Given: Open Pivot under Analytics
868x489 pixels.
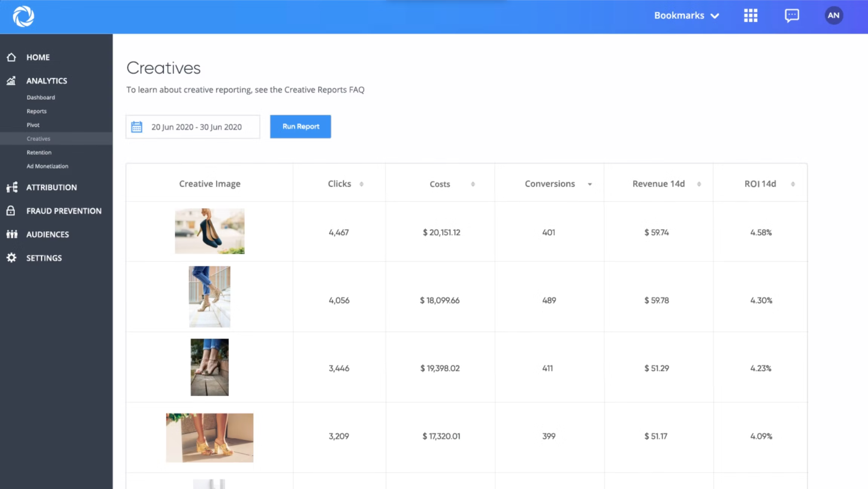Looking at the screenshot, I should point(33,125).
